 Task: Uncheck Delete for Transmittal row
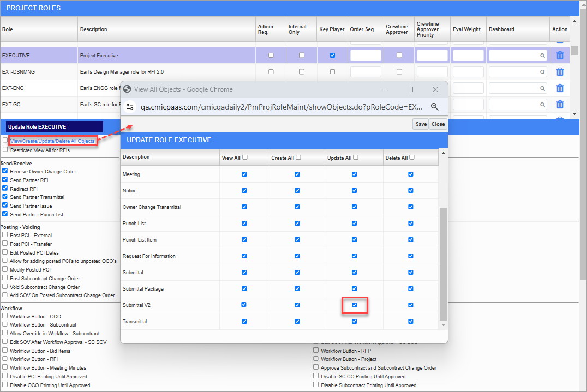411,321
